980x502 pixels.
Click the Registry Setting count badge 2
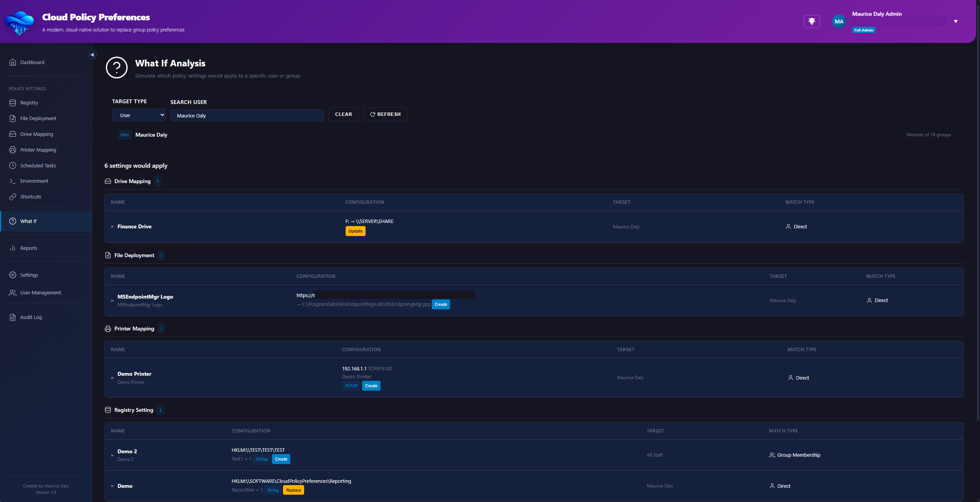pos(161,410)
